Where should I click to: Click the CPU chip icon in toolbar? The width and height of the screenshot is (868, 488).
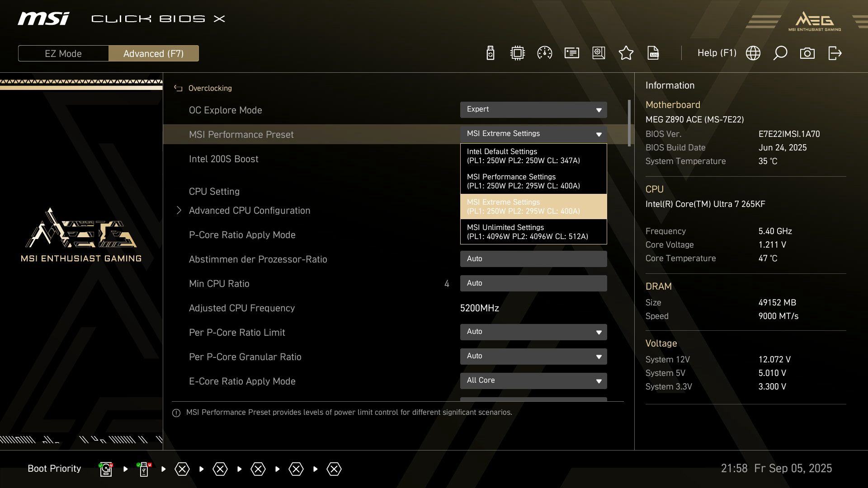517,53
